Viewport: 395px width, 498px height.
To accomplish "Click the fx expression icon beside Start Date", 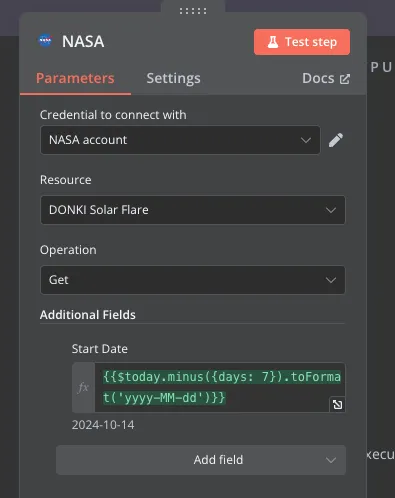I will point(83,387).
